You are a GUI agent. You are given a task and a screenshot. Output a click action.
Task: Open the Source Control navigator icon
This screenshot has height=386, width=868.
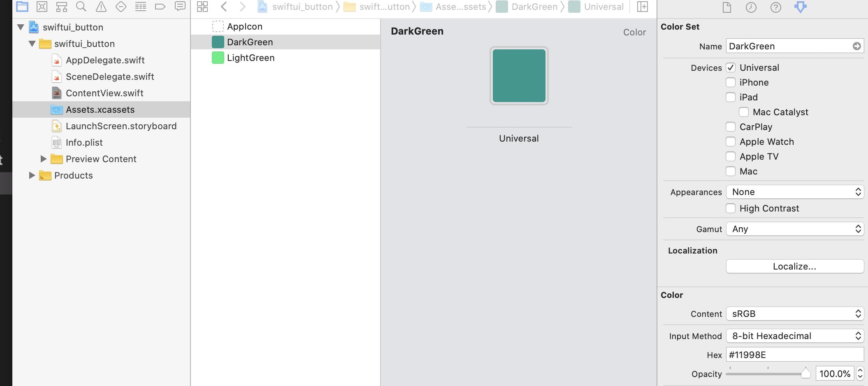point(42,7)
